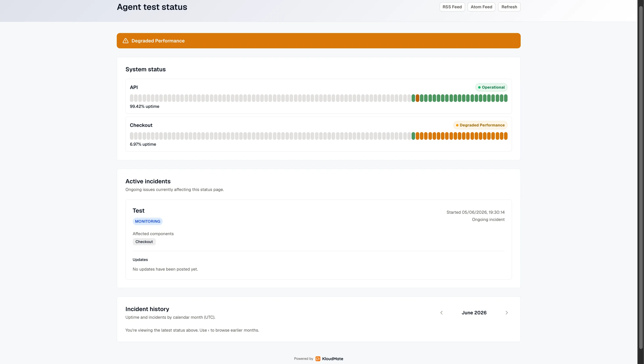Go to next month in incident history
Screen dimensions: 644x364
tap(507, 313)
